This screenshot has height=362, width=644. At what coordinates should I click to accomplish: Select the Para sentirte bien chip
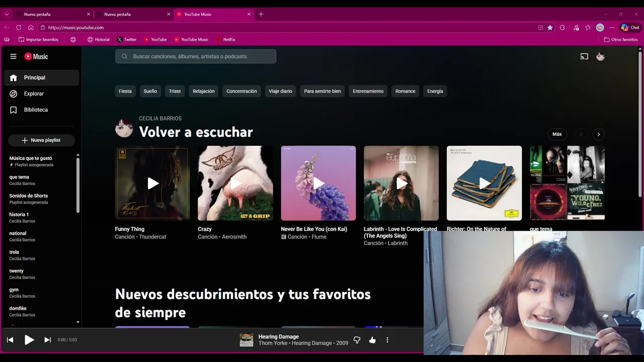point(323,92)
